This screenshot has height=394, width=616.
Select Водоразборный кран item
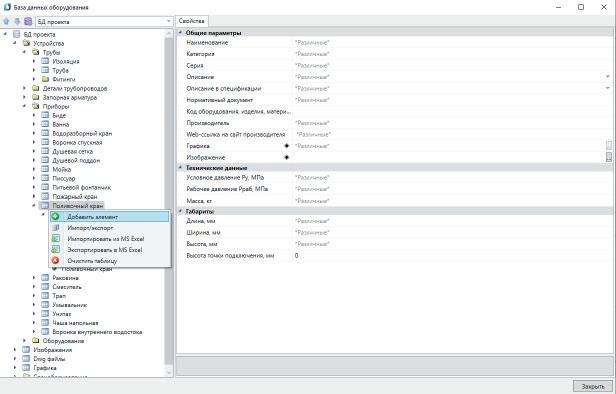[82, 134]
